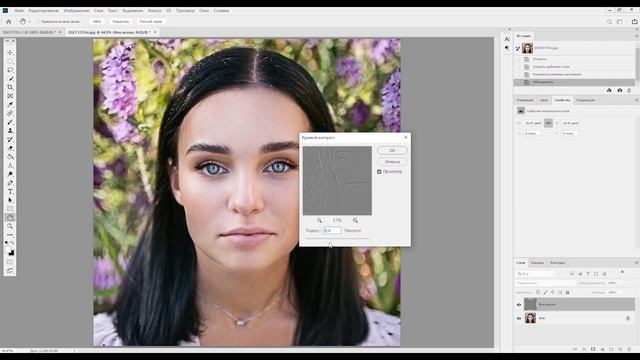Click zoom in magnifier in filter dialog

tap(355, 220)
